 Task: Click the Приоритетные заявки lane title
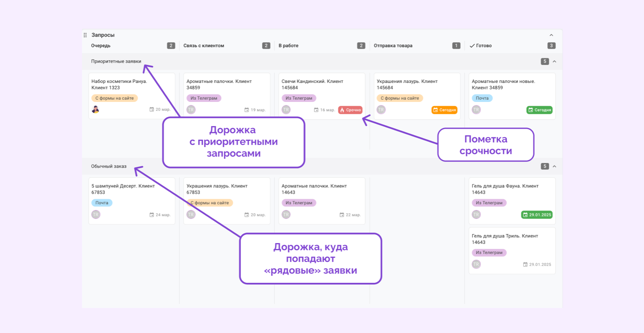(116, 61)
